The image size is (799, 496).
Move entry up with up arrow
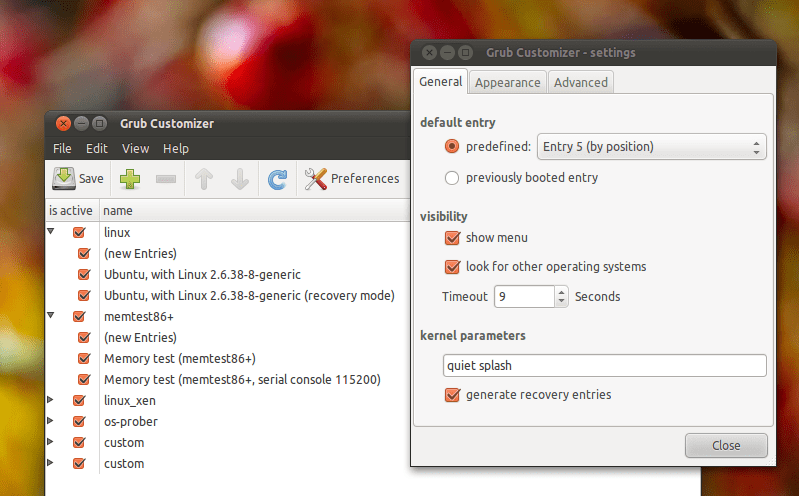[x=204, y=179]
